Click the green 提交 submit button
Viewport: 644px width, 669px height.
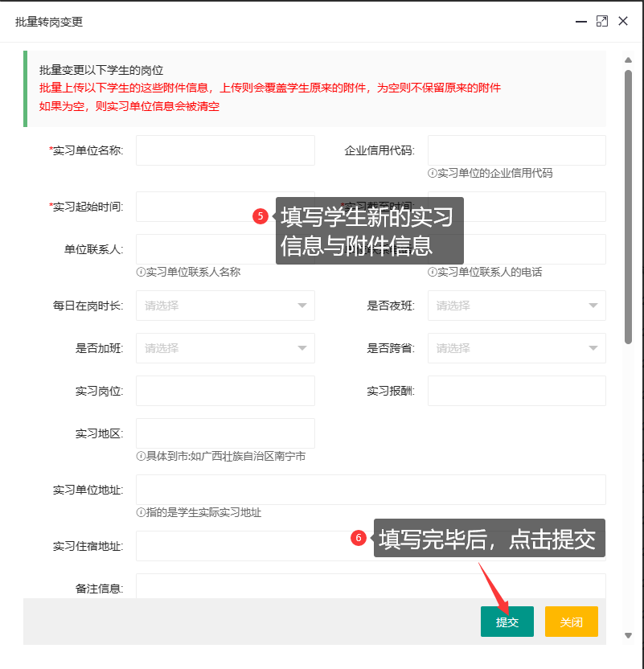507,622
